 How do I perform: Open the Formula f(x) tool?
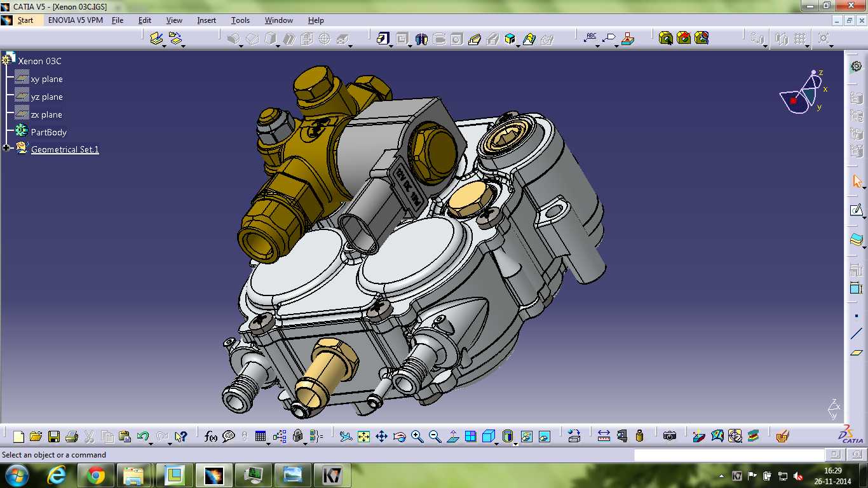click(x=211, y=437)
